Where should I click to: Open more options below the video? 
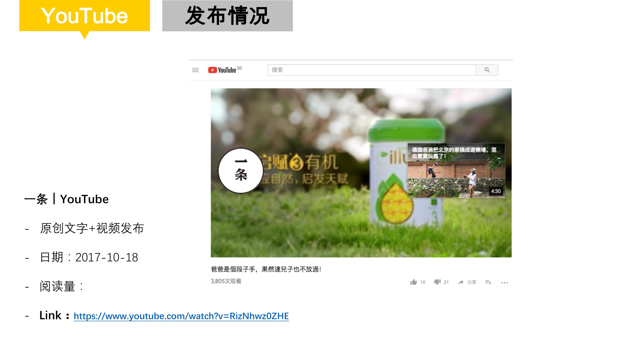pyautogui.click(x=504, y=283)
